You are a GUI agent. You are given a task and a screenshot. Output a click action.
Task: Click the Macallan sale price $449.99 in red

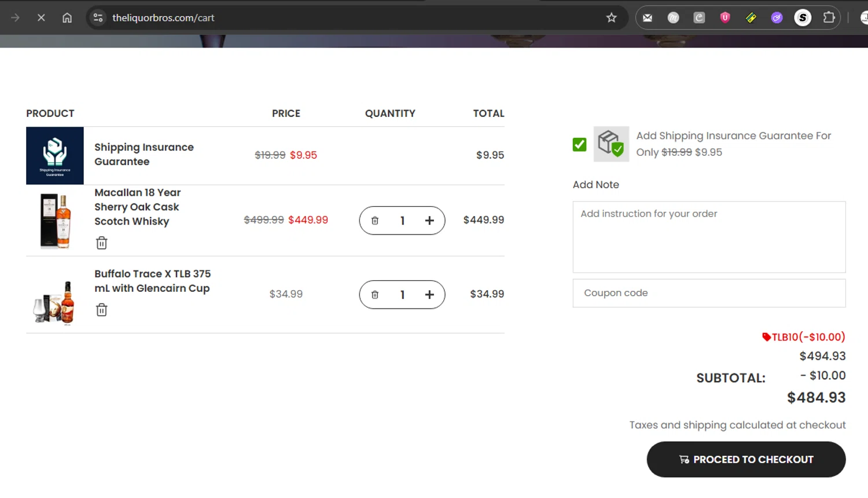pyautogui.click(x=308, y=220)
